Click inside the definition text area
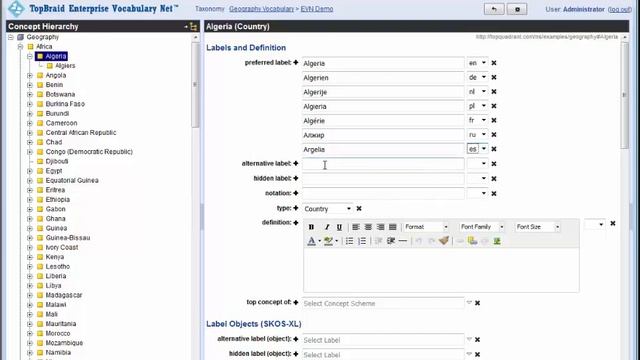Image resolution: width=640 pixels, height=360 pixels. pyautogui.click(x=441, y=270)
